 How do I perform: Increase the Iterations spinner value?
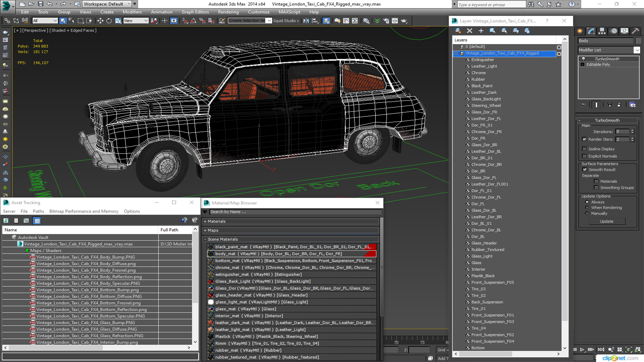pos(632,130)
